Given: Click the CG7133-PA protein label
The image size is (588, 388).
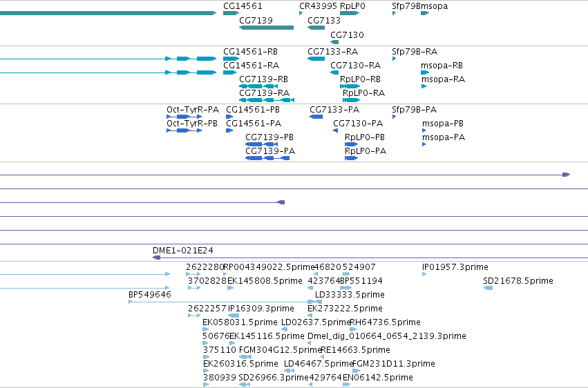Looking at the screenshot, I should [334, 109].
